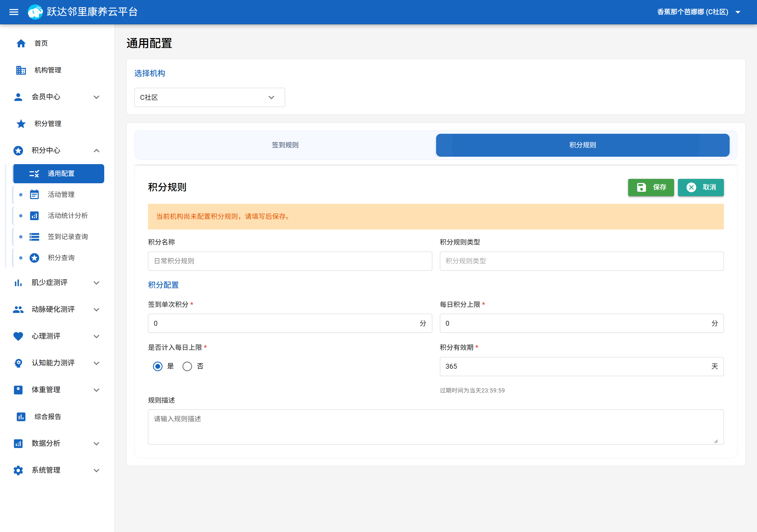
Task: Open 机构管理 in the sidebar
Action: coord(57,70)
